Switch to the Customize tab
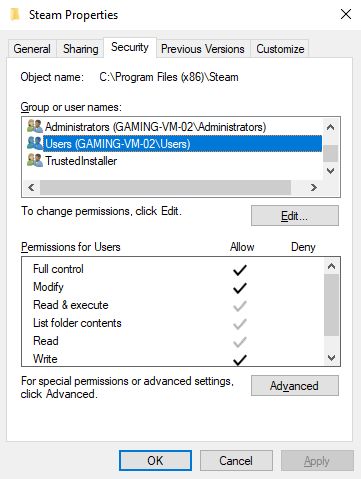This screenshot has height=479, width=361. [280, 49]
